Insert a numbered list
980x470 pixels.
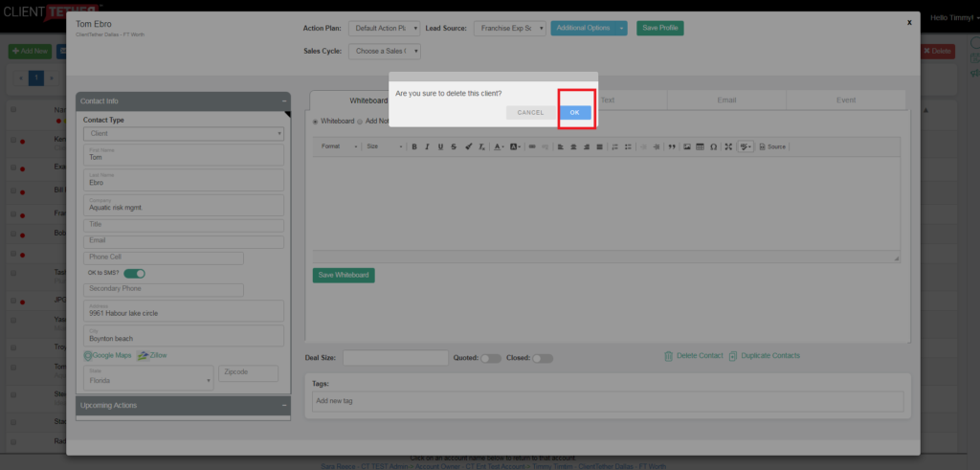coord(615,146)
